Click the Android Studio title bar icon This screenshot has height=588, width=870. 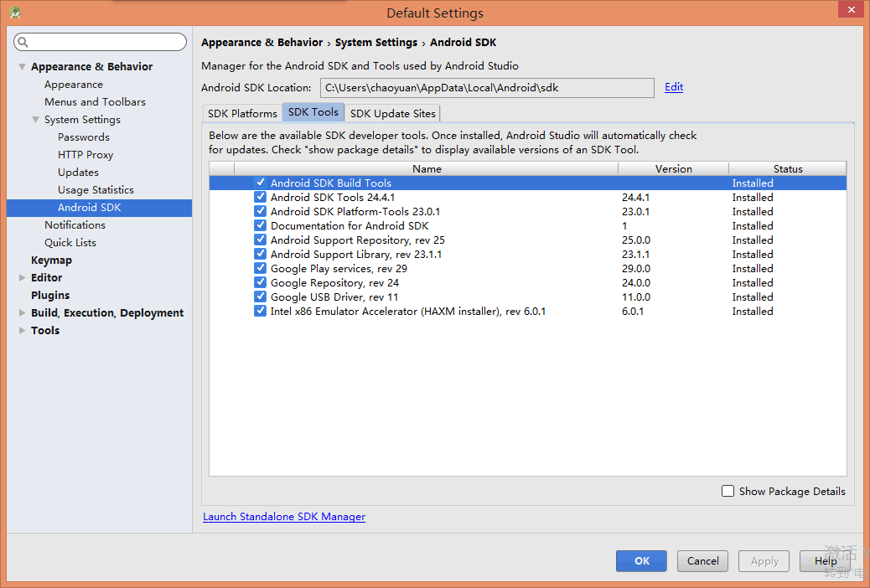click(x=16, y=13)
